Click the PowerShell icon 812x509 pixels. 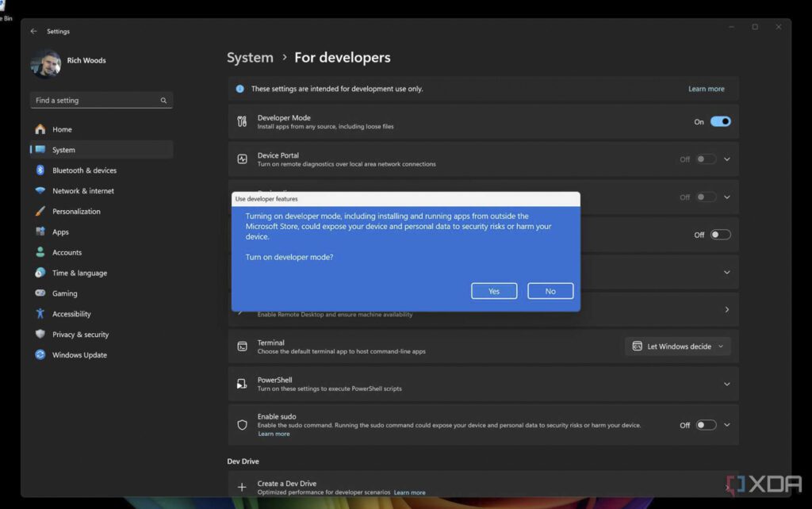pyautogui.click(x=242, y=384)
